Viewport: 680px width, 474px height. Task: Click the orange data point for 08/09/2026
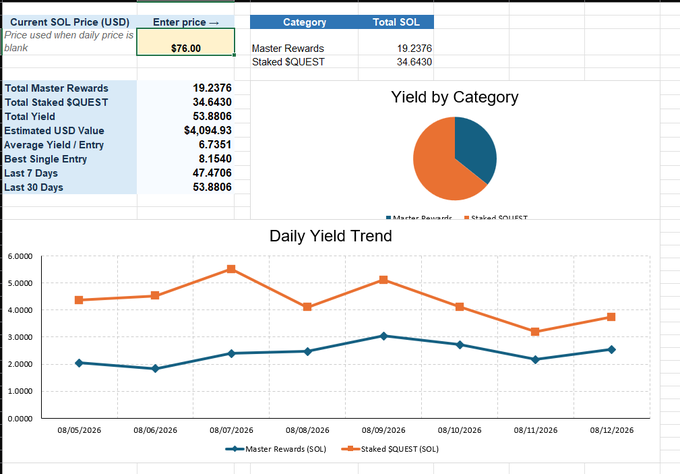tap(383, 280)
